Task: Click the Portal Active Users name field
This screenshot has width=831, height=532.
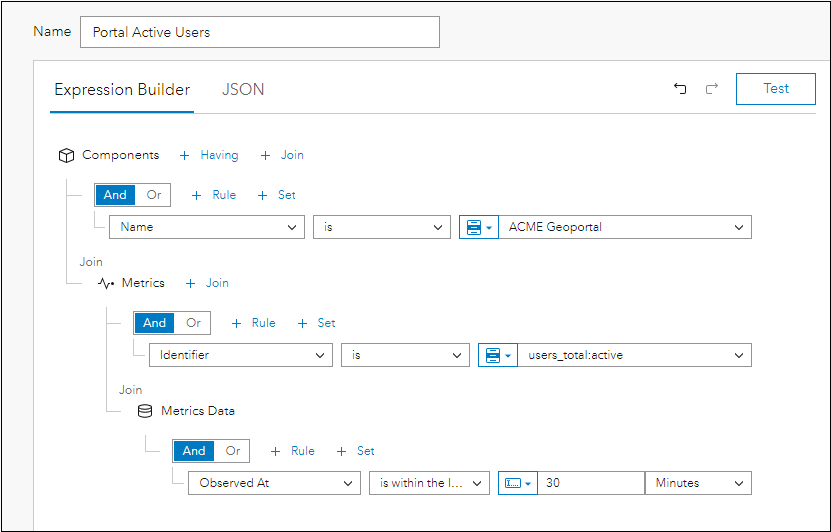Action: pos(259,32)
